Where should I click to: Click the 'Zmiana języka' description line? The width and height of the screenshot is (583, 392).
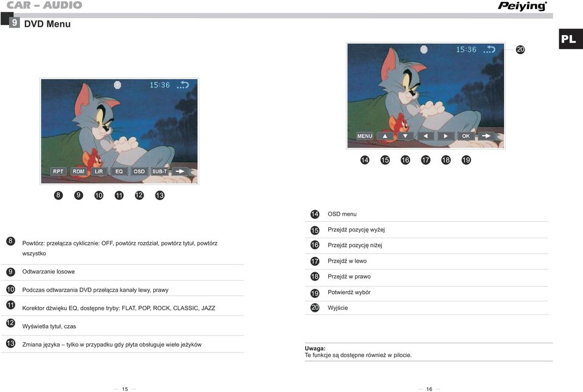pos(112,345)
